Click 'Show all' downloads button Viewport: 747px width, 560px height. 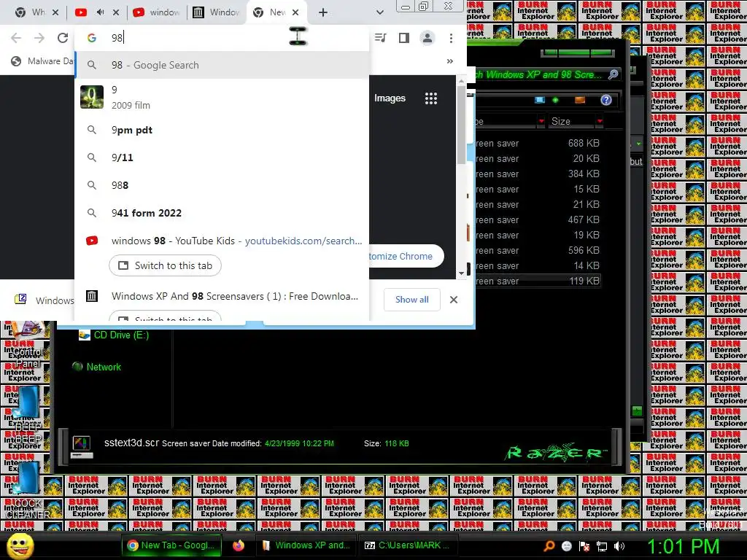point(412,300)
